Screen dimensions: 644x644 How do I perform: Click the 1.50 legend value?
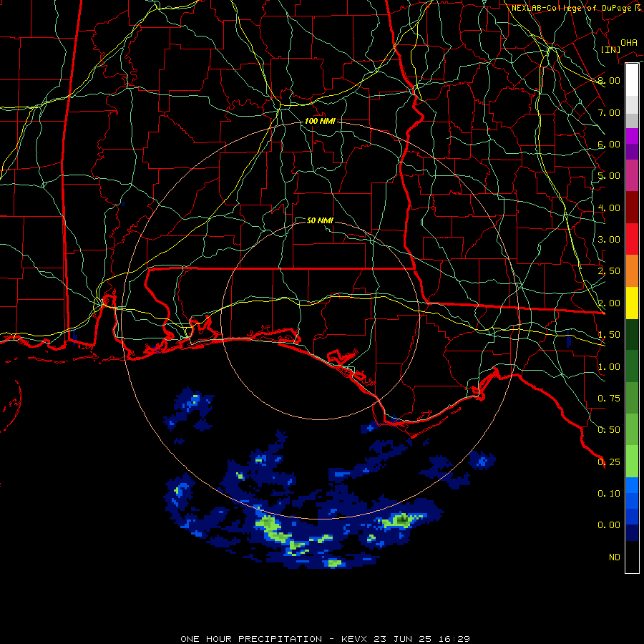coord(609,335)
